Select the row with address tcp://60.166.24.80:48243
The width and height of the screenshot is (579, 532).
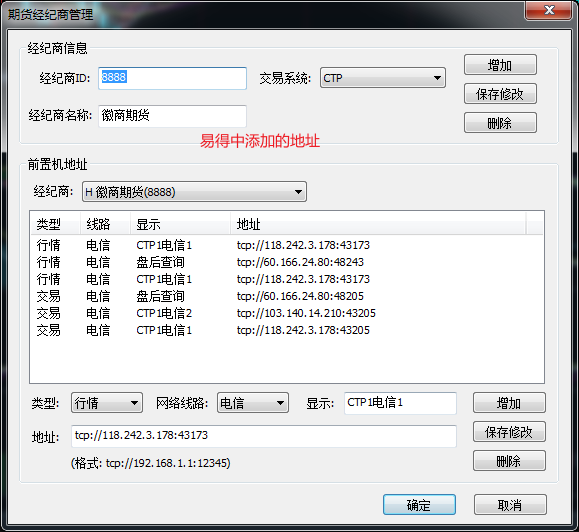[x=287, y=262]
